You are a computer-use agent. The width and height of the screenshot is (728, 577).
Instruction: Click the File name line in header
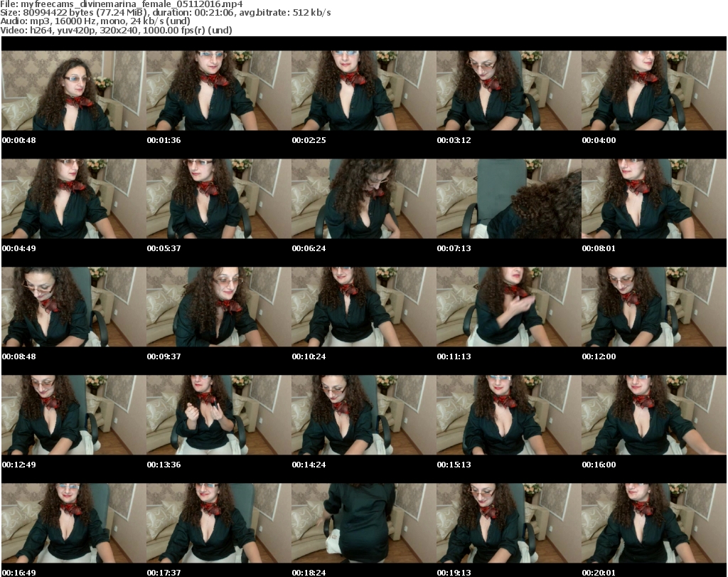122,4
